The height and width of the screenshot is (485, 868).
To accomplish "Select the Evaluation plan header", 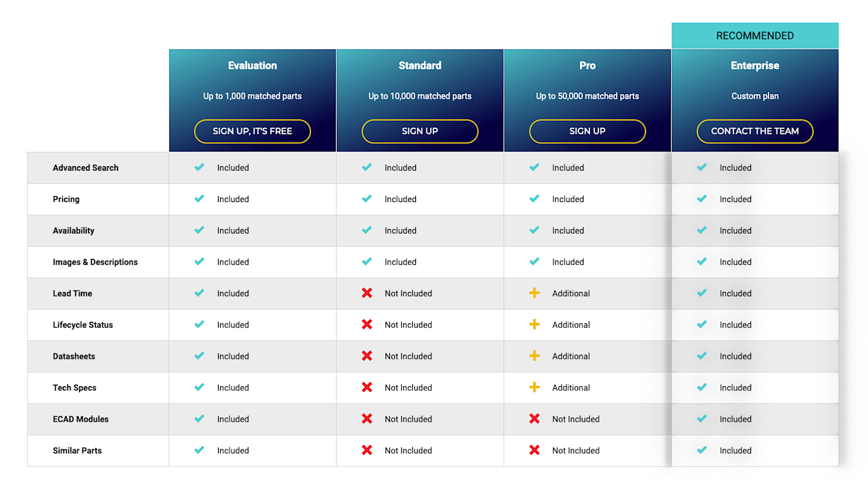I will 252,65.
